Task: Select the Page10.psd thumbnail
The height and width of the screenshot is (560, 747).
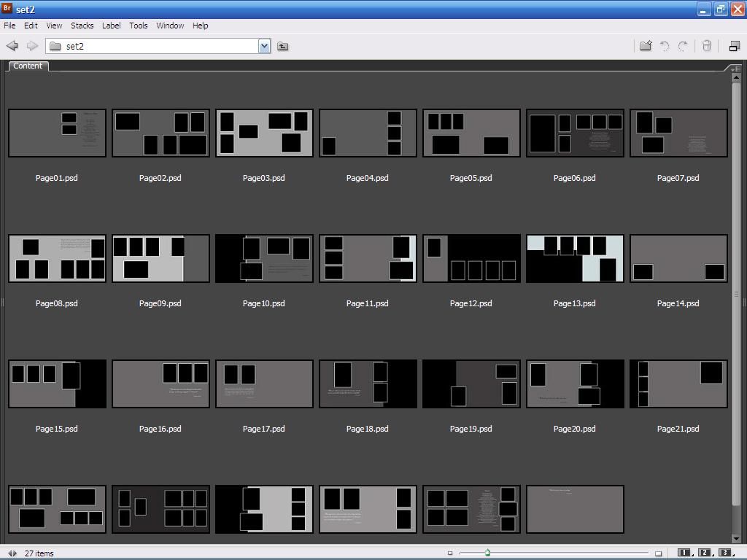Action: 264,259
